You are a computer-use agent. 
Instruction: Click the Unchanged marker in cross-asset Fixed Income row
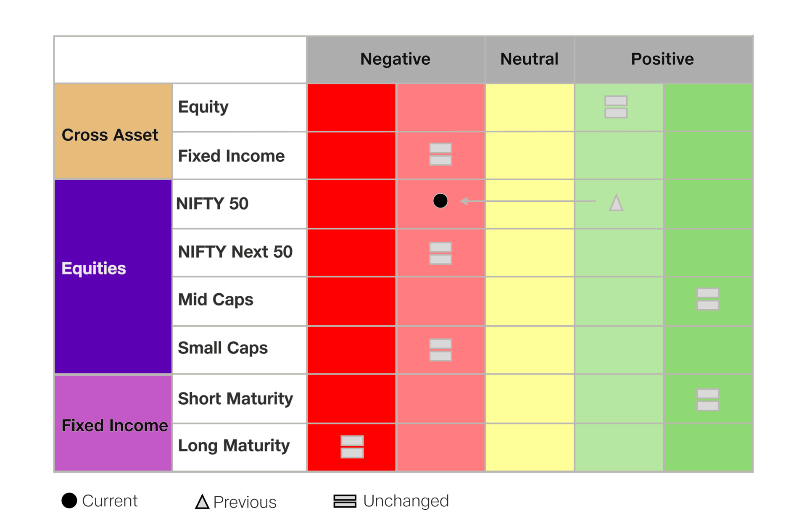pyautogui.click(x=440, y=154)
